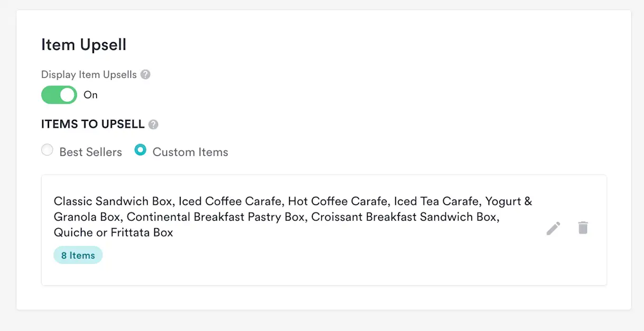Turn off the Display Item Upsells toggle
This screenshot has width=644, height=331.
coord(59,95)
